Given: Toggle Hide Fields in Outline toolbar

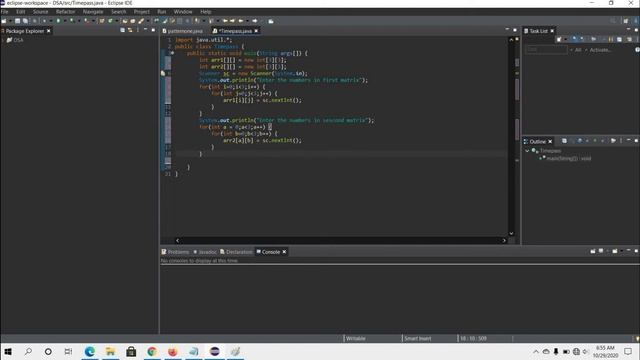Looking at the screenshot, I should [x=580, y=141].
